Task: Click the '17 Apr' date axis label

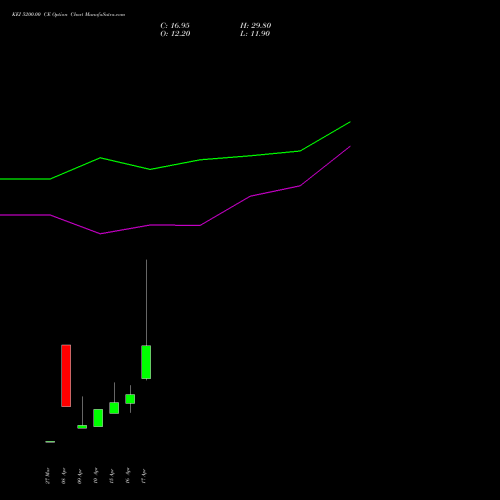Action: (144, 476)
